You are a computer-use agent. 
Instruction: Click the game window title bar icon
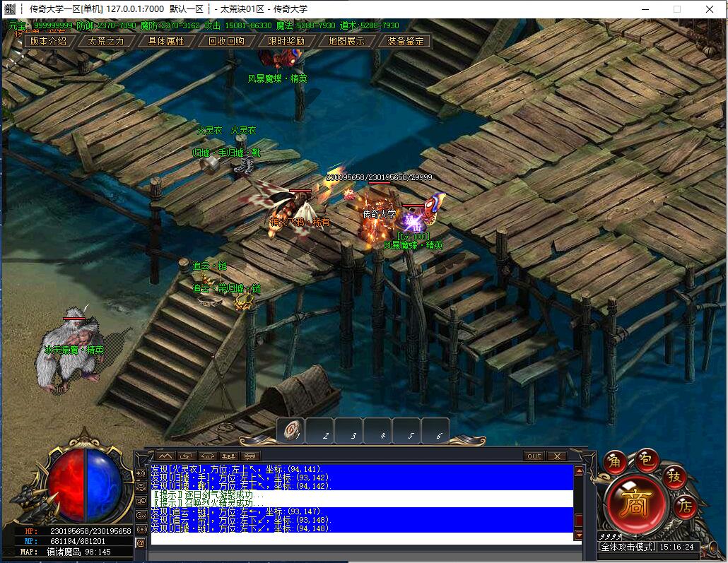point(9,8)
